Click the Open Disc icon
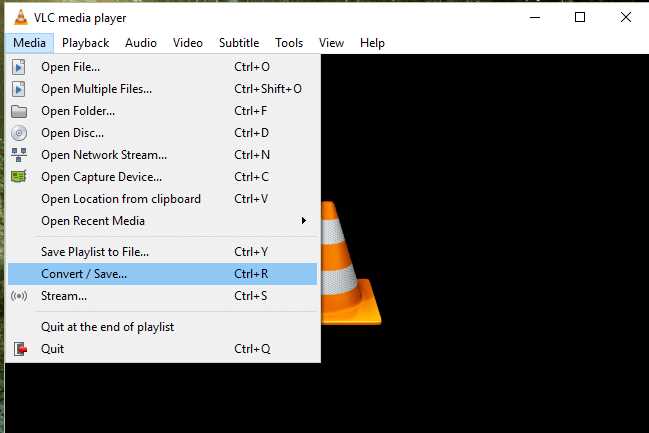 (x=19, y=133)
